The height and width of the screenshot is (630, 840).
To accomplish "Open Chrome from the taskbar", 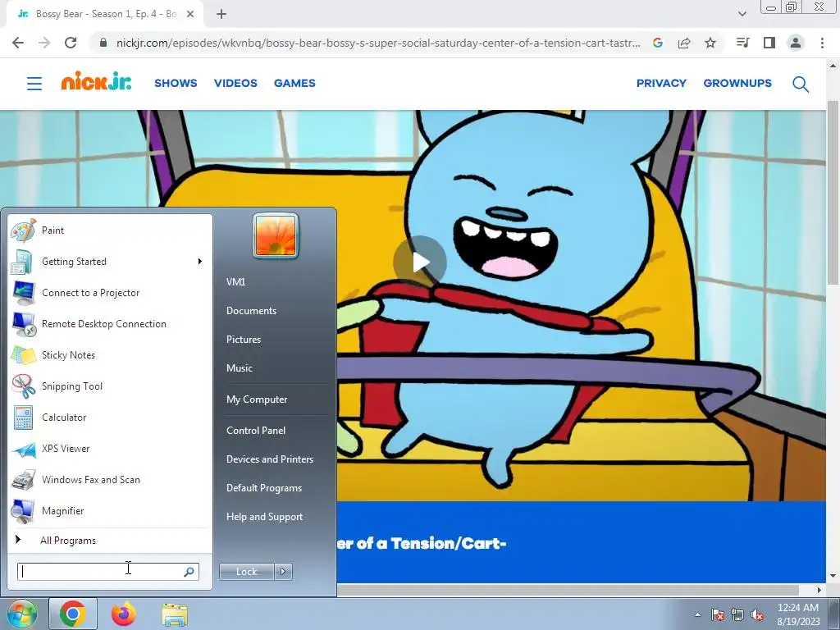I will tap(73, 614).
